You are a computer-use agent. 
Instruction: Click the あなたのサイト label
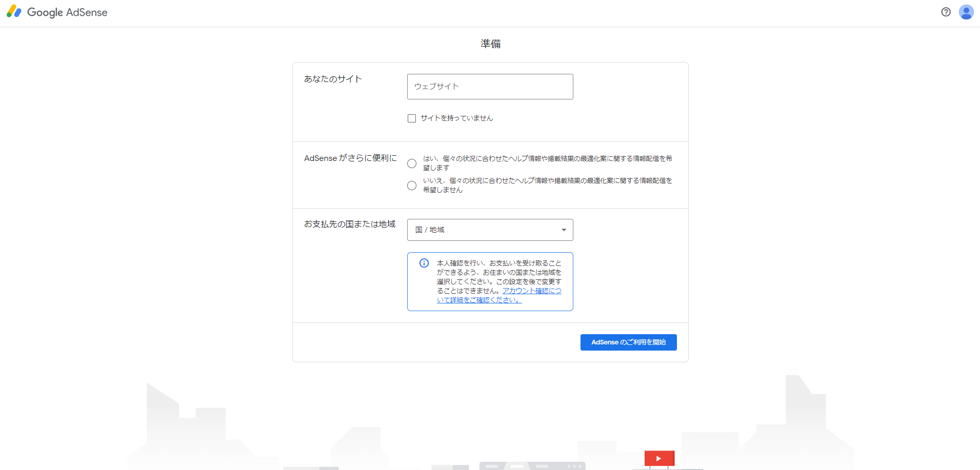click(x=333, y=79)
